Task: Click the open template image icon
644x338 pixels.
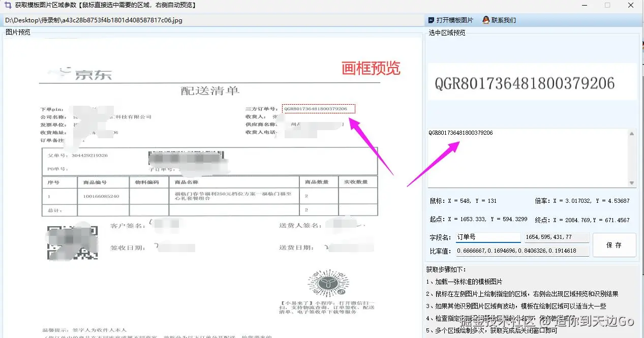Action: pyautogui.click(x=431, y=20)
